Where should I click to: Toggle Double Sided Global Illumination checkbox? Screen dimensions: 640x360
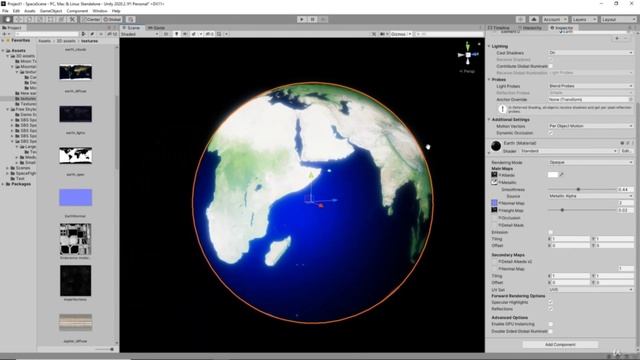tap(551, 331)
